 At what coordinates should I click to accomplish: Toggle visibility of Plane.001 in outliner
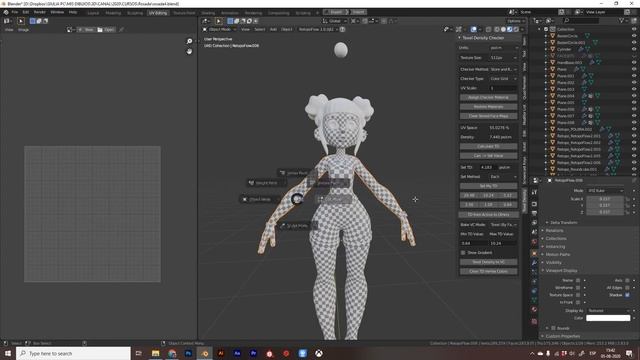pos(634,76)
